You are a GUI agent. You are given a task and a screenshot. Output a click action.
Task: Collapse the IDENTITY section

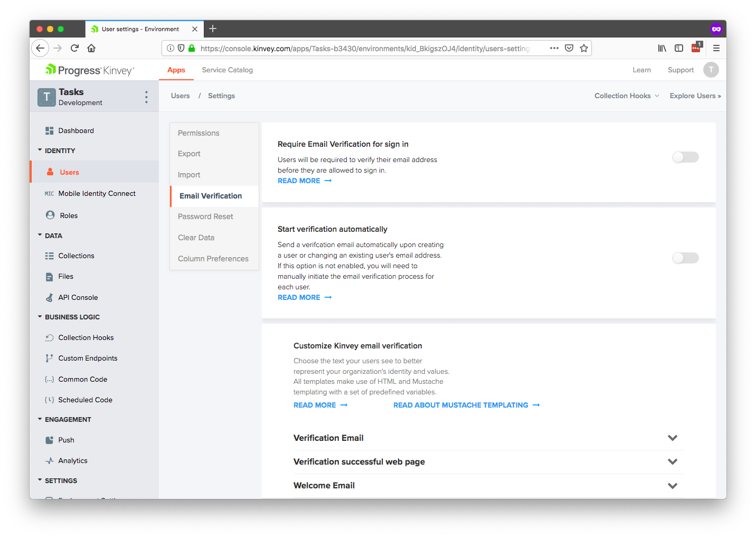point(40,150)
